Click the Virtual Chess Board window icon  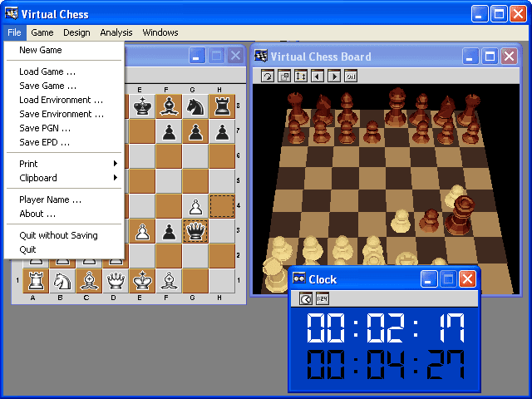click(261, 56)
